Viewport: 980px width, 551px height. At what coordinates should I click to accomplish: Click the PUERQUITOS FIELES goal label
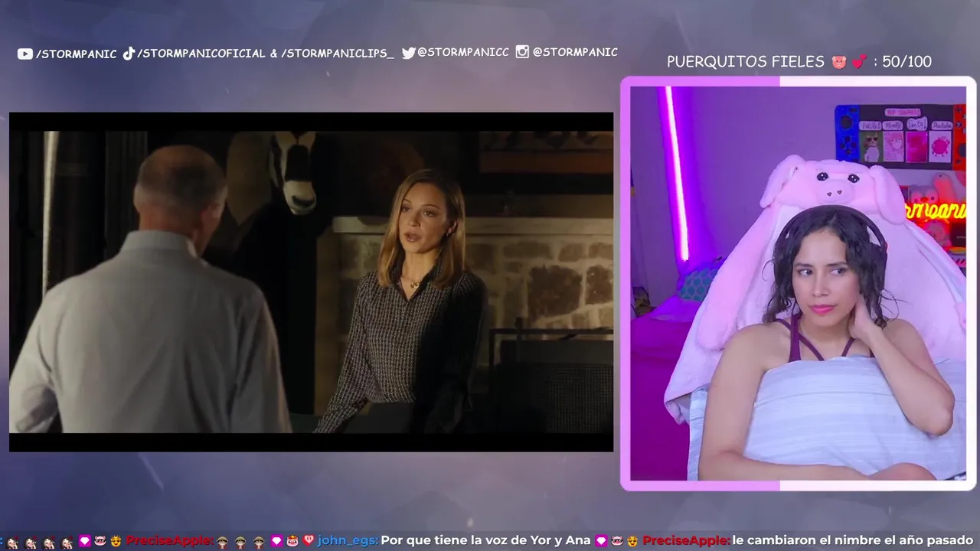(x=746, y=62)
